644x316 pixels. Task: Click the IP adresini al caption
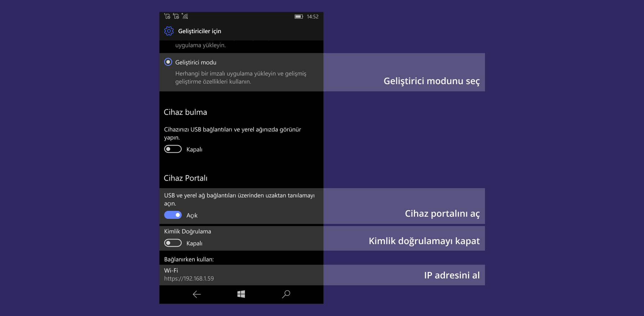(x=452, y=275)
